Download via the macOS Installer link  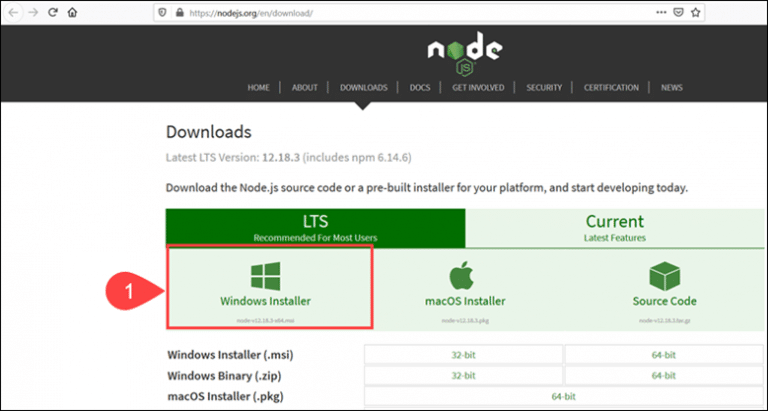point(465,301)
